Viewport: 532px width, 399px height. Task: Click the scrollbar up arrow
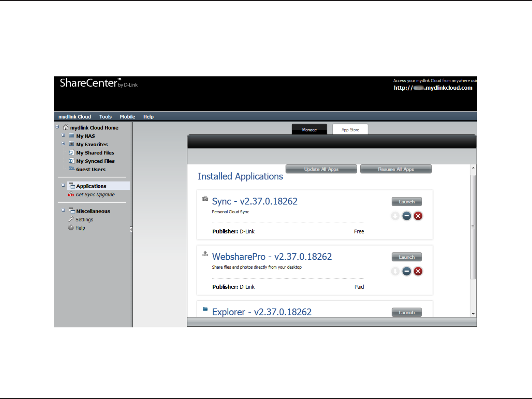click(x=473, y=168)
